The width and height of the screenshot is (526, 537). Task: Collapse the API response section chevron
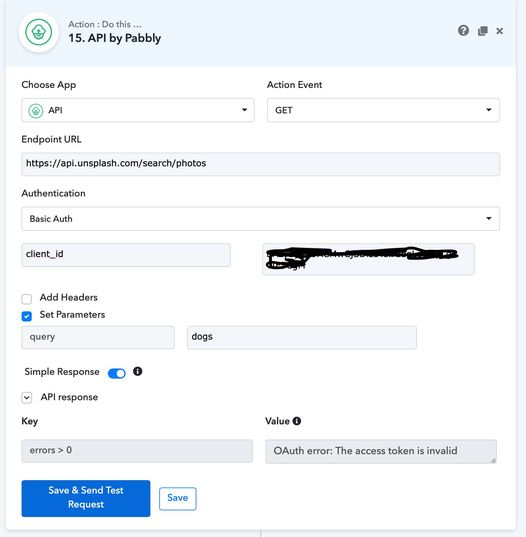coord(27,398)
